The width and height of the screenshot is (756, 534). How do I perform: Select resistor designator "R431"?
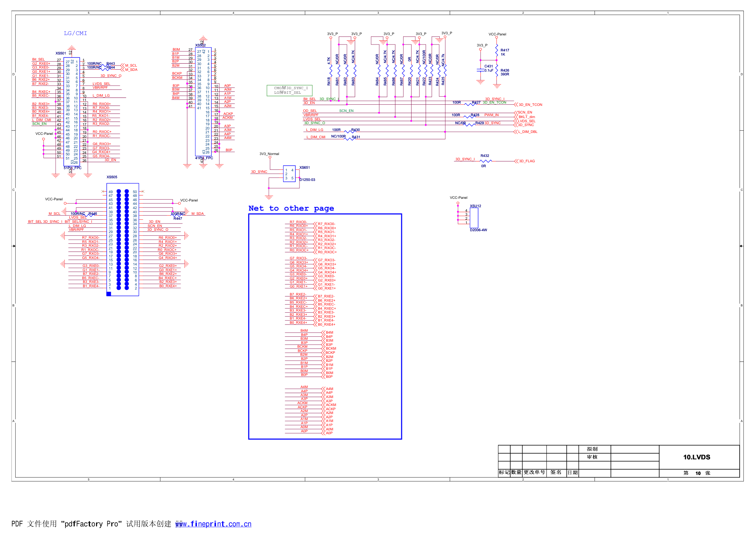click(x=356, y=137)
